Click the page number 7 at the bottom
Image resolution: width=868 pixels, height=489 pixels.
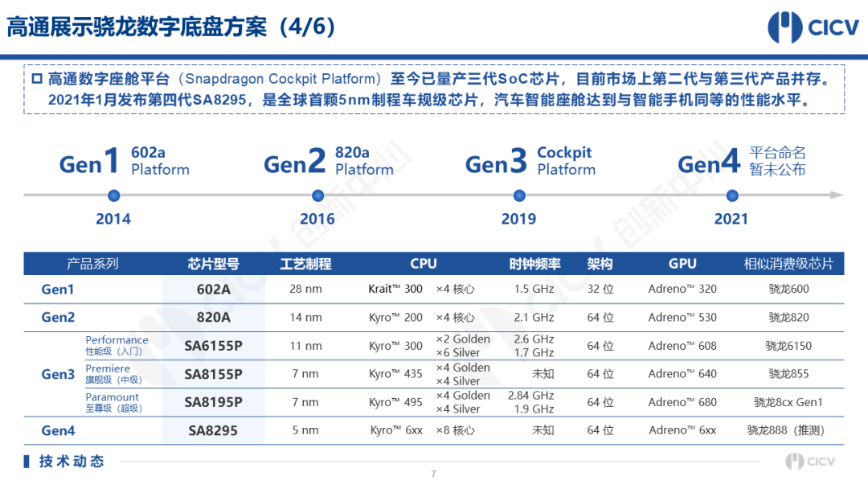tap(433, 474)
